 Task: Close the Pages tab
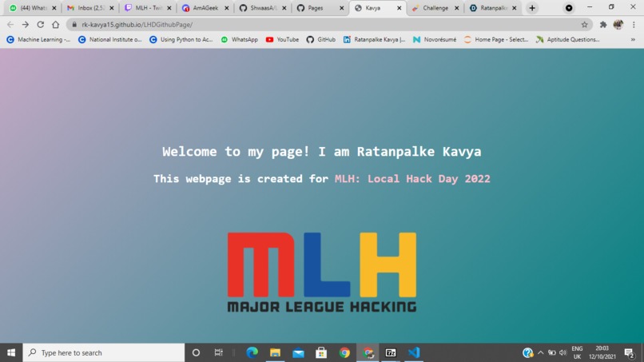pyautogui.click(x=341, y=8)
